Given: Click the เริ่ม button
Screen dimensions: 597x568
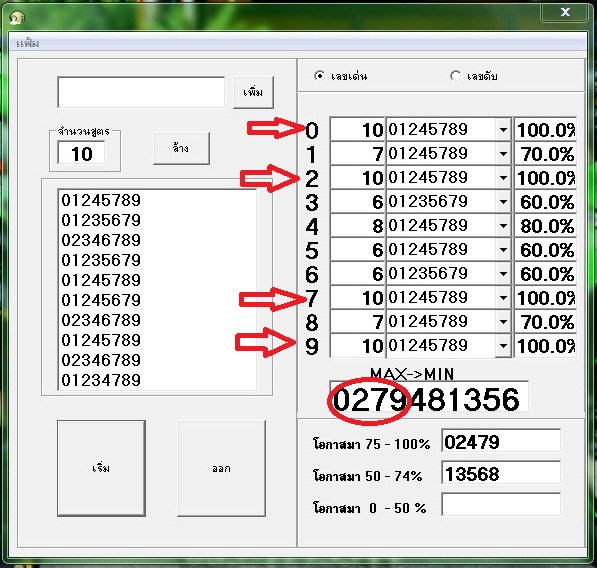Looking at the screenshot, I should tap(101, 468).
